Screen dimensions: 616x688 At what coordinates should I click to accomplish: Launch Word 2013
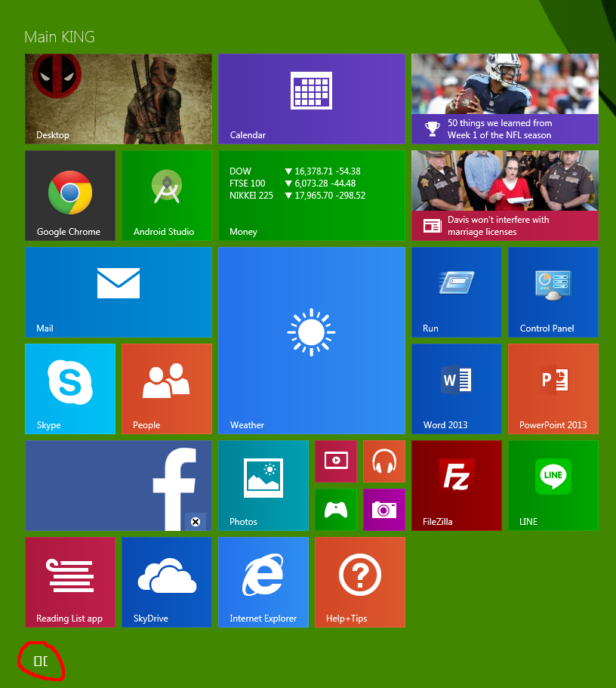(456, 389)
